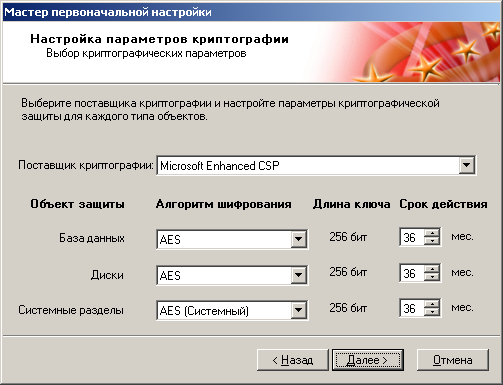Click the Мастер первоначальной настройки title bar

(x=251, y=12)
